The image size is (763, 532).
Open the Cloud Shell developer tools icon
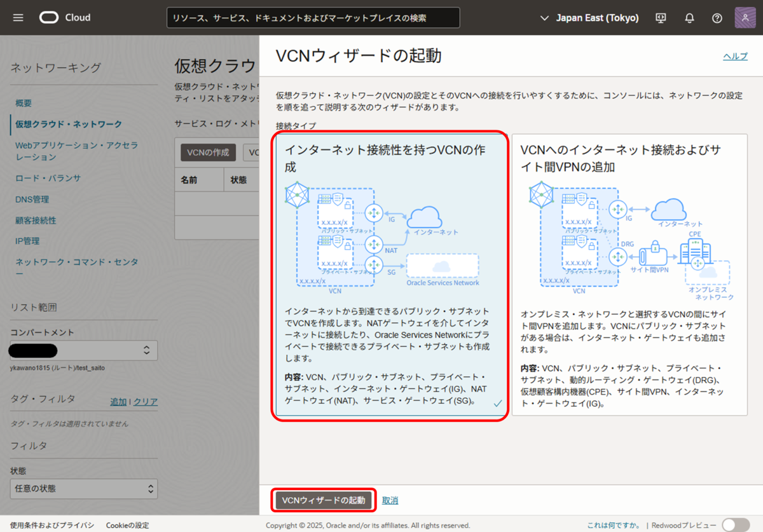[x=661, y=18]
